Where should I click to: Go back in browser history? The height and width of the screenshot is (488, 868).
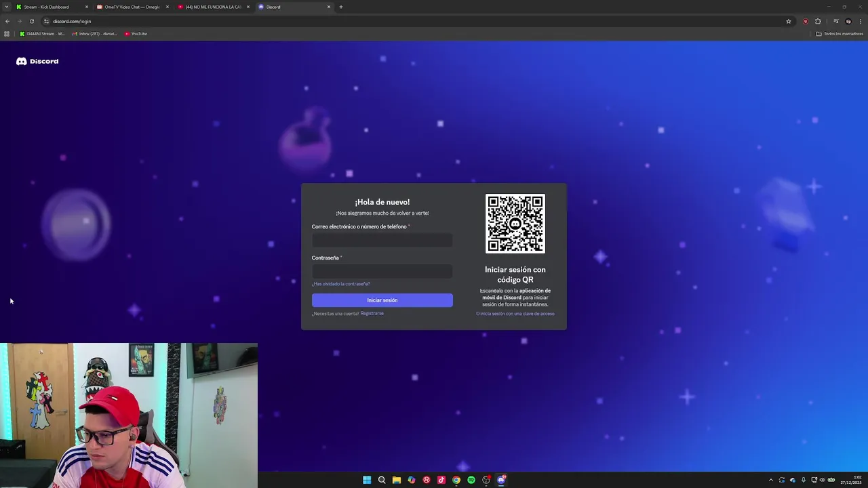[x=7, y=21]
